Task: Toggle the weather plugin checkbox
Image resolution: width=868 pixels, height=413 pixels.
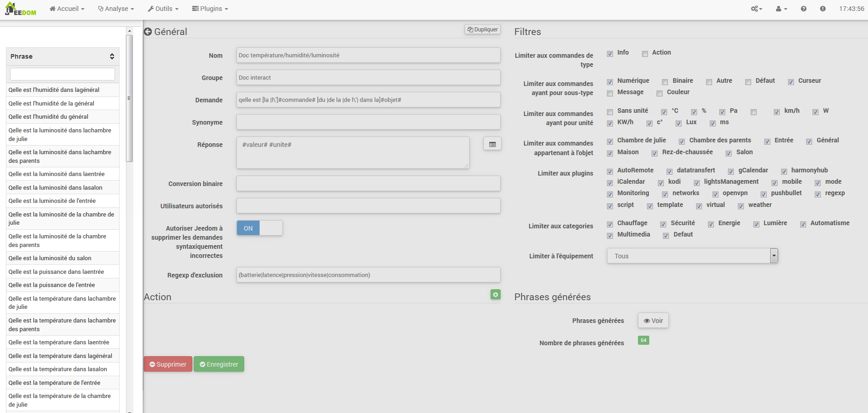Action: 741,206
